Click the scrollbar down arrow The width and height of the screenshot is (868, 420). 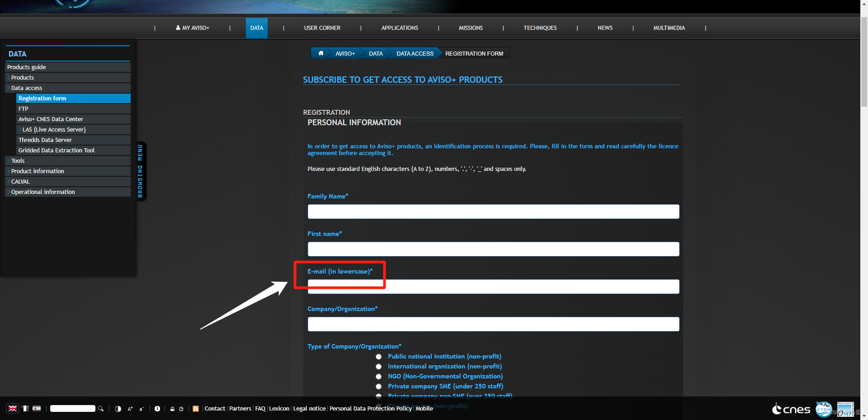point(864,415)
